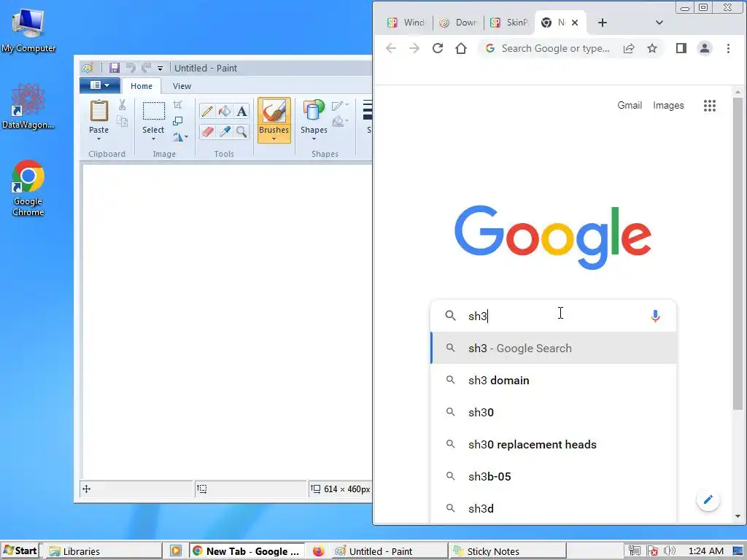This screenshot has height=560, width=747.
Task: Open Customize Quick Access Toolbar dropdown
Action: coord(160,69)
